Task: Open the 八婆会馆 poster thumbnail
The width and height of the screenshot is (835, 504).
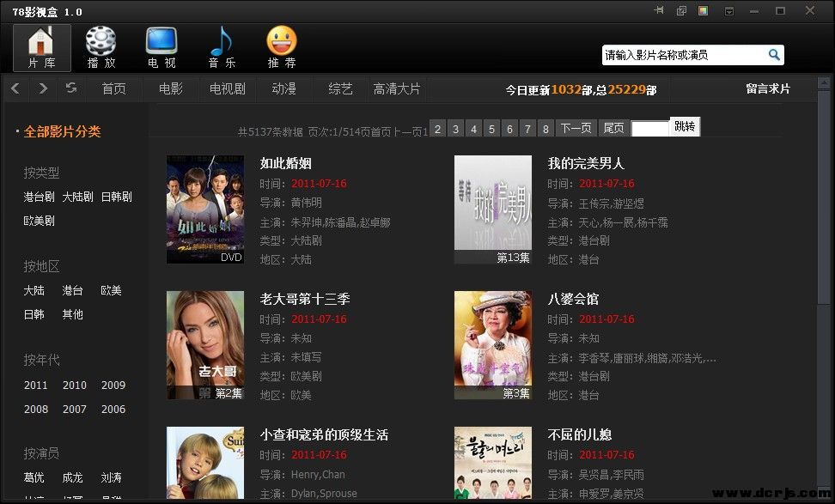Action: (492, 345)
